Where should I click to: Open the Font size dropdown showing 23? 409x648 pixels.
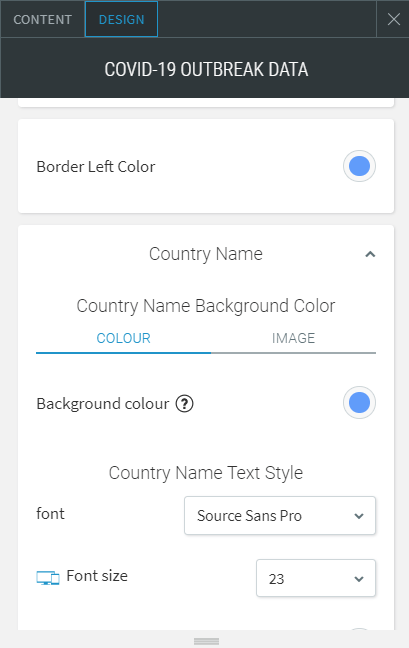click(x=316, y=578)
